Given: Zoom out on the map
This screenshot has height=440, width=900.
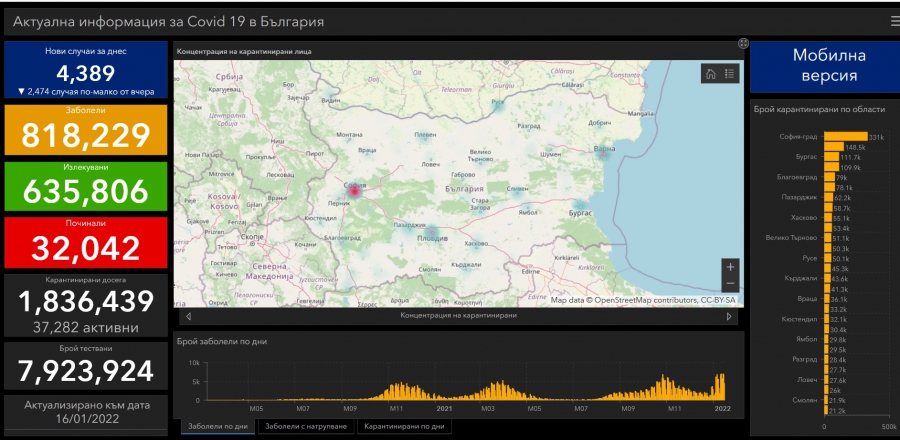Looking at the screenshot, I should [x=730, y=284].
